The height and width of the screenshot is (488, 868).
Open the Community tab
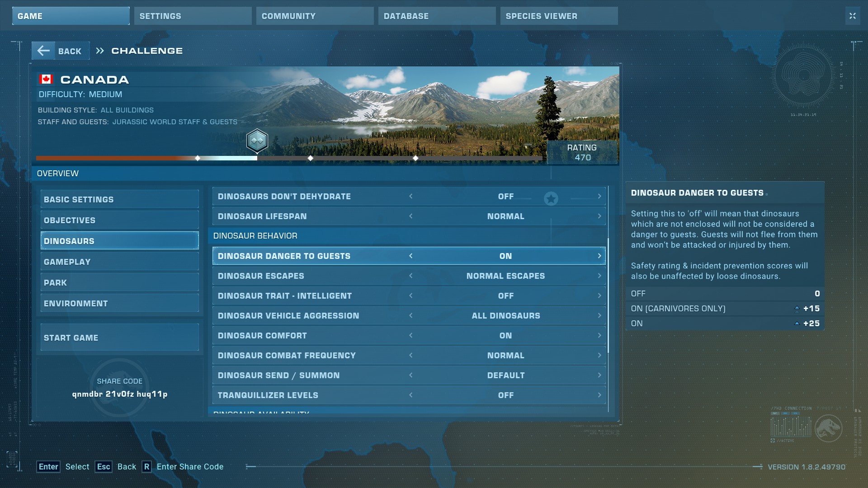(315, 16)
